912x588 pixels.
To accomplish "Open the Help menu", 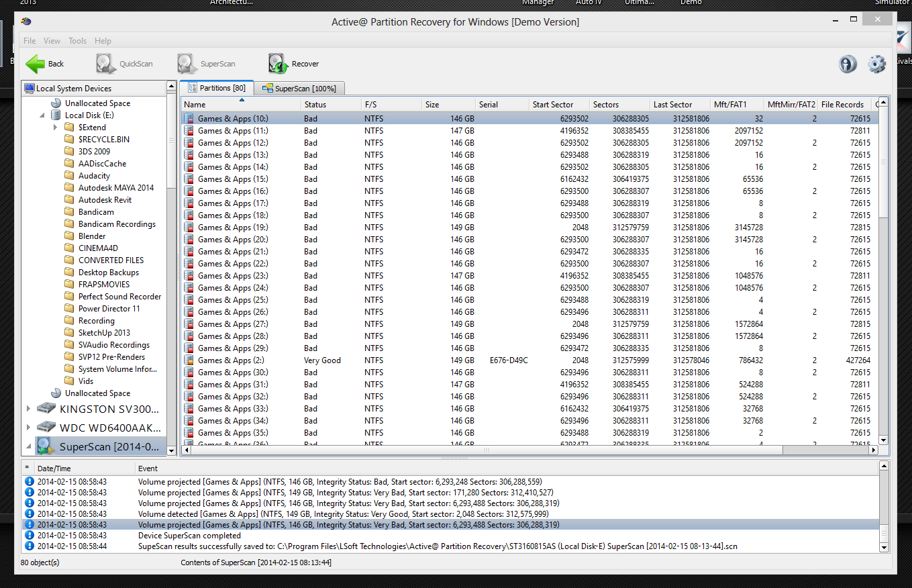I will (103, 41).
